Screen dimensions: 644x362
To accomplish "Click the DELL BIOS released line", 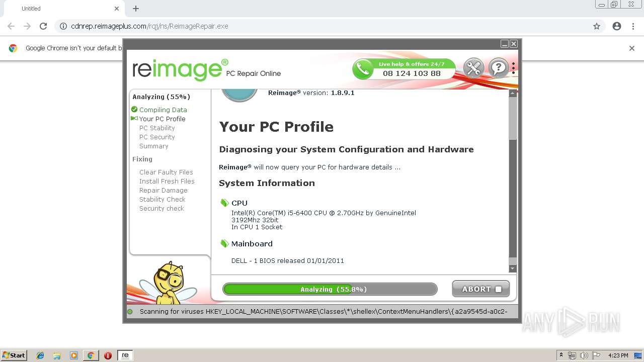I will point(288,260).
